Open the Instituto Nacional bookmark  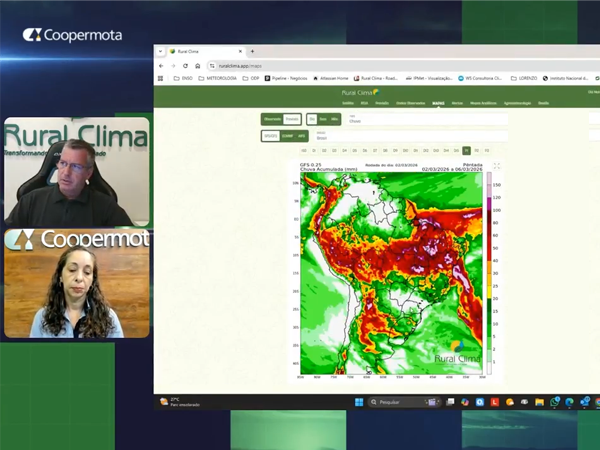tap(566, 78)
